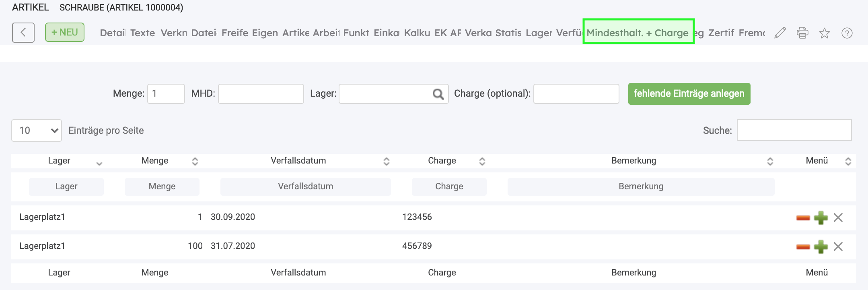Switch to the Texte tab
Screen dimensions: 868x290
pyautogui.click(x=142, y=33)
